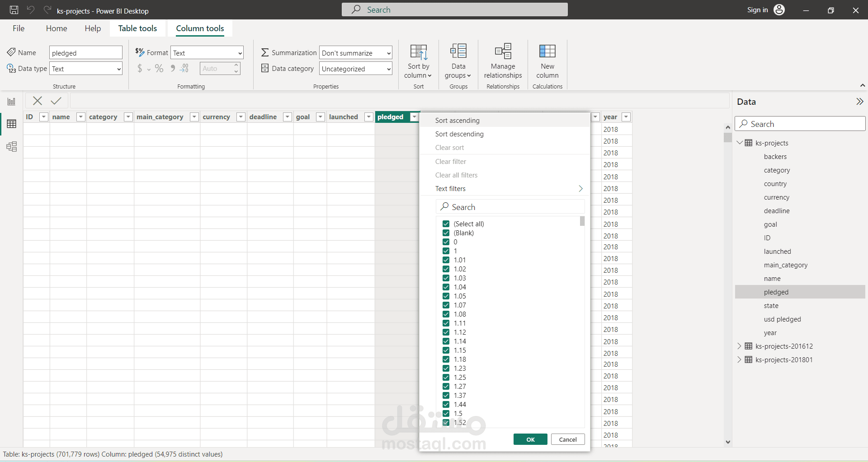Select the main_category column header
This screenshot has height=462, width=868.
(160, 117)
